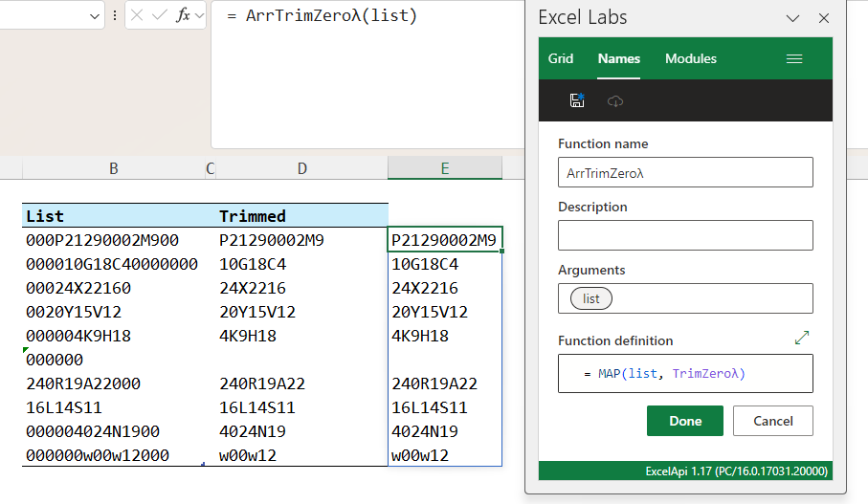This screenshot has height=504, width=868.
Task: Click the Done button
Action: click(685, 421)
